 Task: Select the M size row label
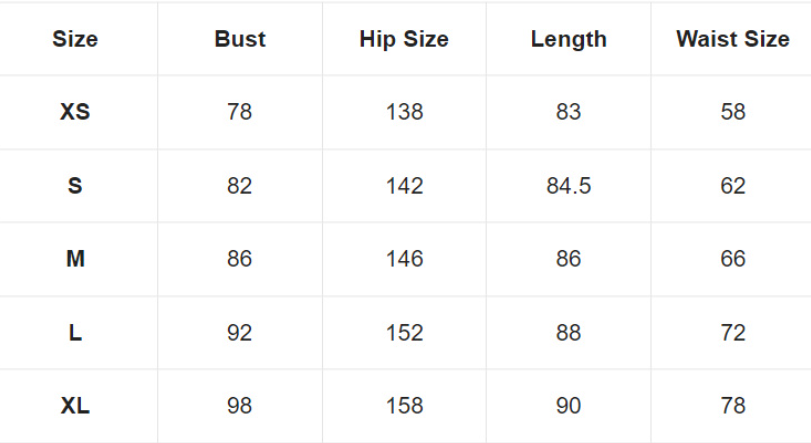click(75, 259)
